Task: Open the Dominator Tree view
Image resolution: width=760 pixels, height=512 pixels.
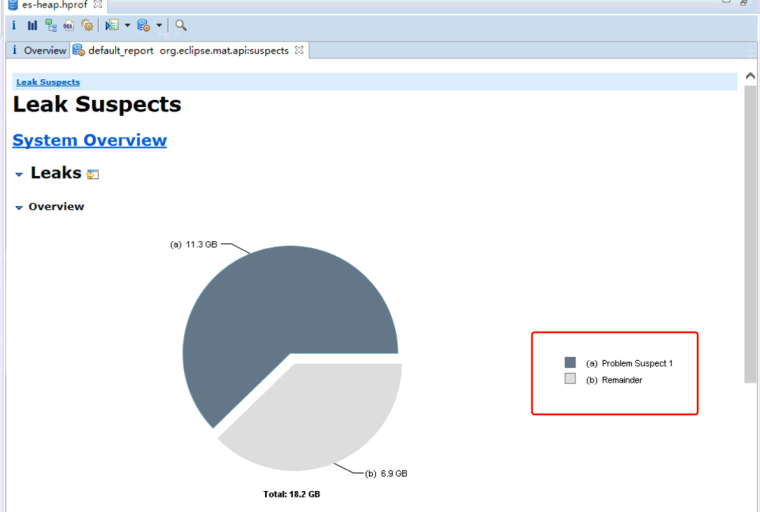Action: coord(50,25)
